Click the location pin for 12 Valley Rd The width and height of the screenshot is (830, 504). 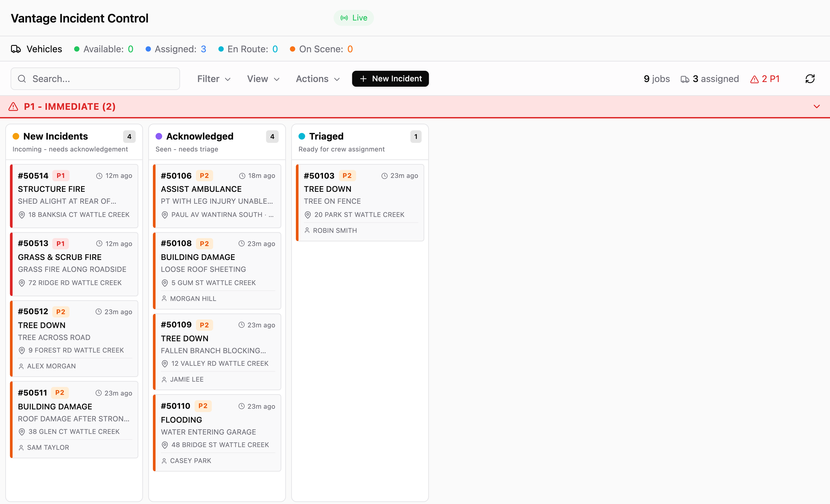click(165, 364)
